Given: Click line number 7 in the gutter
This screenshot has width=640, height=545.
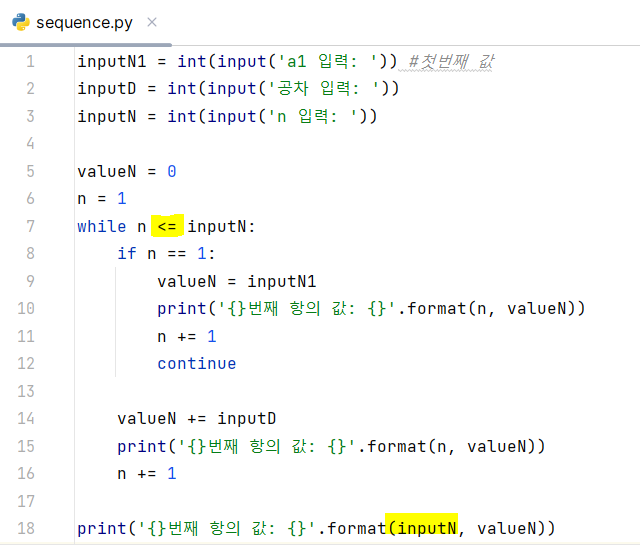Looking at the screenshot, I should pyautogui.click(x=30, y=226).
